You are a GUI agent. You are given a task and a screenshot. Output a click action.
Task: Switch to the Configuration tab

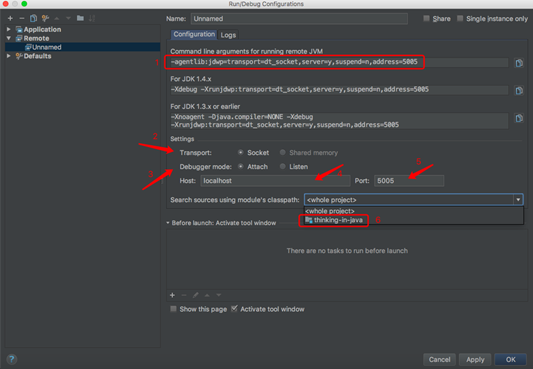(x=194, y=34)
